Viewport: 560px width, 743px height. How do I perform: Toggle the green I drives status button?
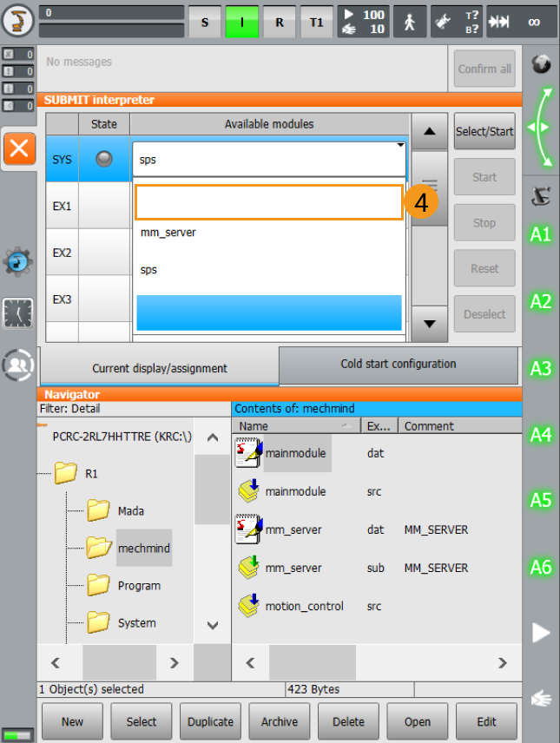pos(242,22)
